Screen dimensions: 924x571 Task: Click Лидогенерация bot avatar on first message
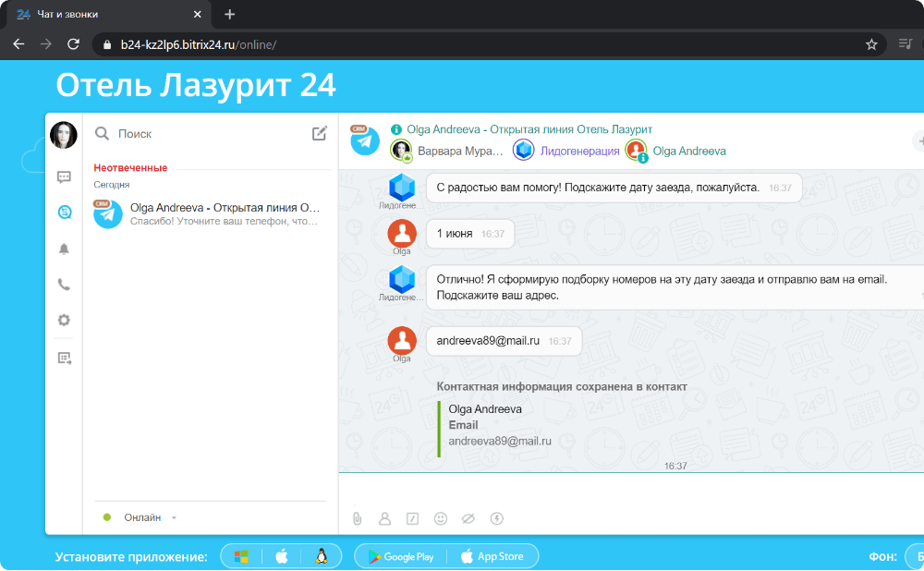(x=402, y=188)
